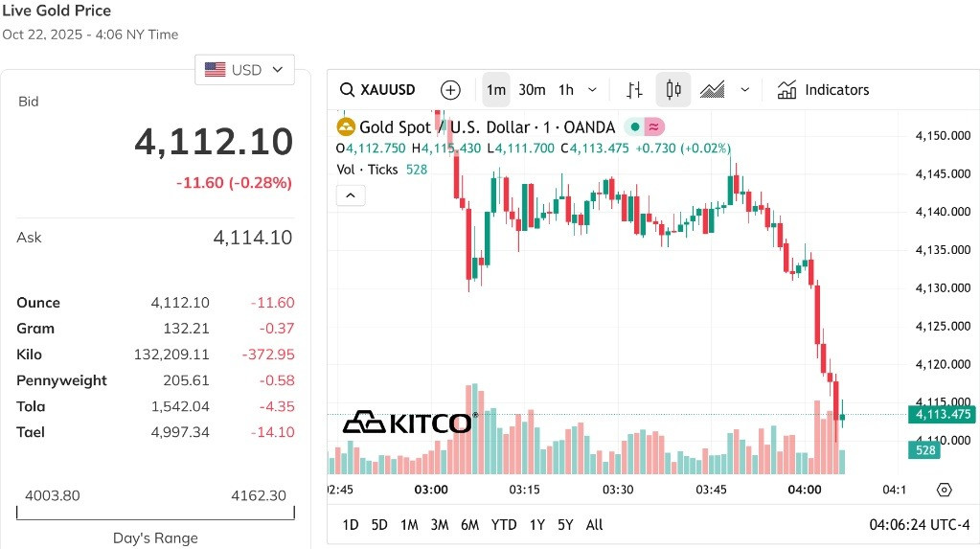Open the USD currency dropdown

click(244, 70)
